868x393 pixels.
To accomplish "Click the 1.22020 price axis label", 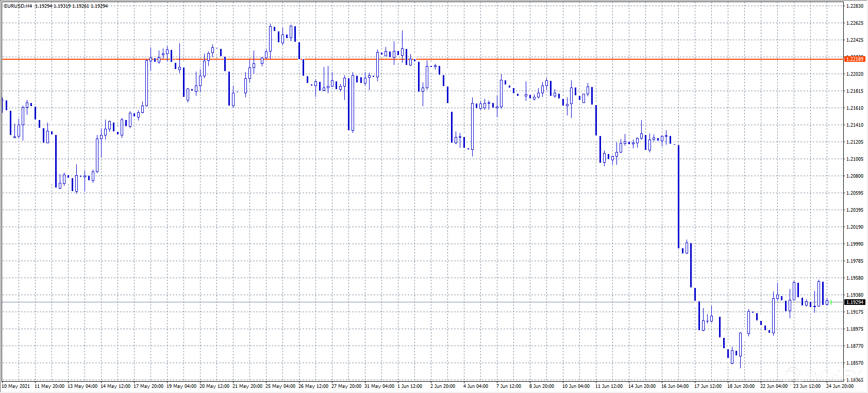I will tap(855, 74).
